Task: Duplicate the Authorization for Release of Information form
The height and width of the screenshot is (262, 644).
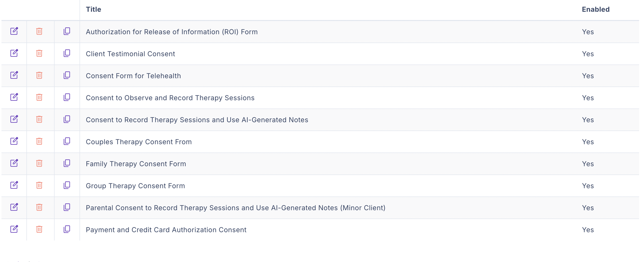Action: pyautogui.click(x=67, y=31)
